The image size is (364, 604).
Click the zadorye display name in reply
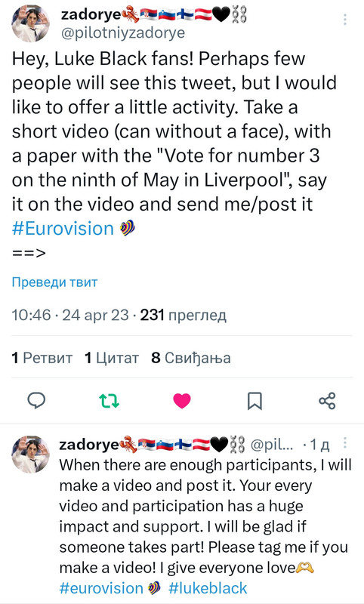(89, 445)
